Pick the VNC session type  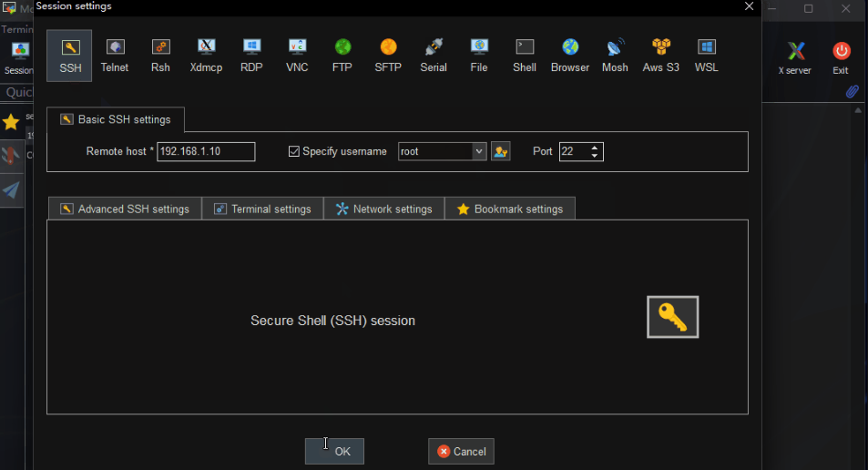[297, 55]
